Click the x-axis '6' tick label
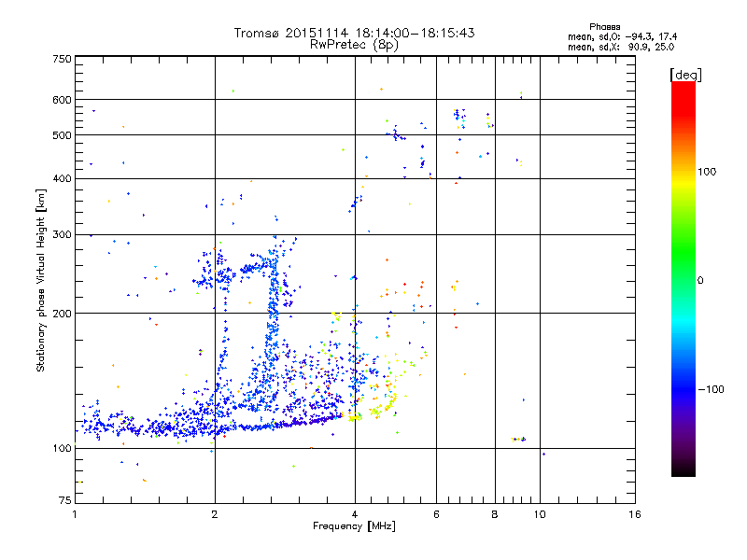The width and height of the screenshot is (747, 560). tap(436, 514)
